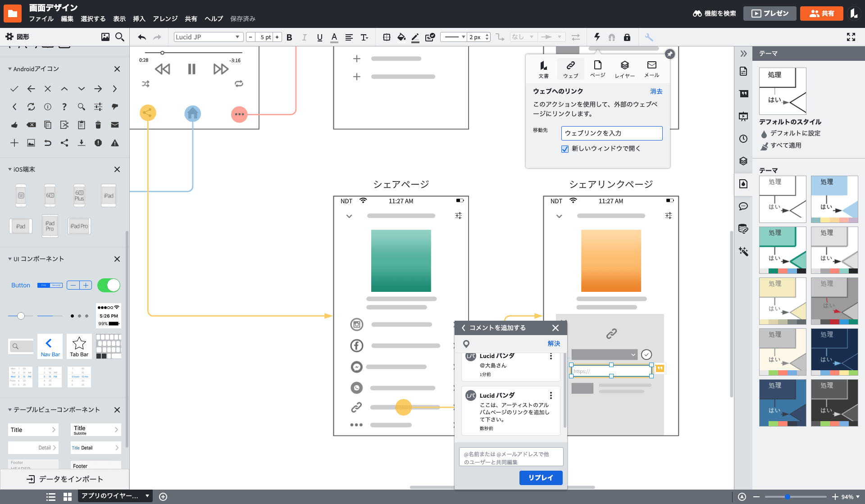
Task: Click 消去 to clear the web link
Action: [656, 91]
